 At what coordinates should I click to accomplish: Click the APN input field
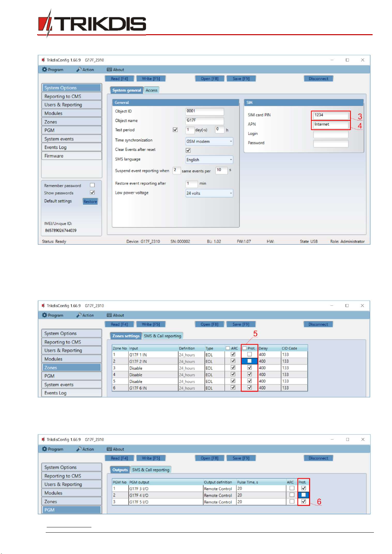(331, 125)
